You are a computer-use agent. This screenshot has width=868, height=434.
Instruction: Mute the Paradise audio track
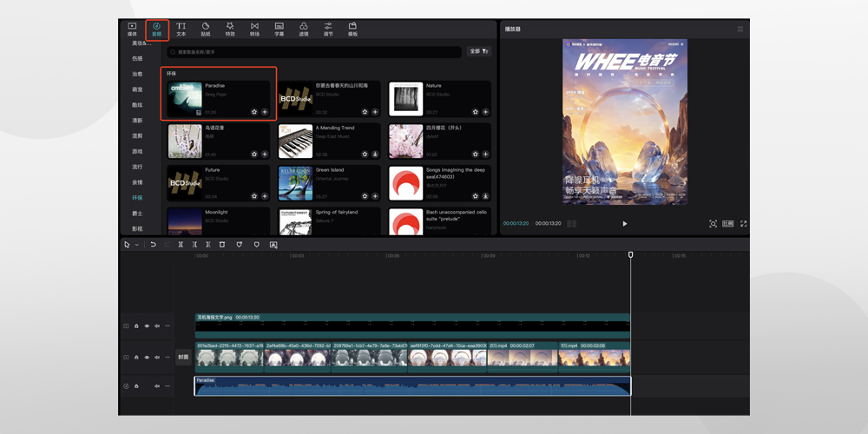click(157, 386)
